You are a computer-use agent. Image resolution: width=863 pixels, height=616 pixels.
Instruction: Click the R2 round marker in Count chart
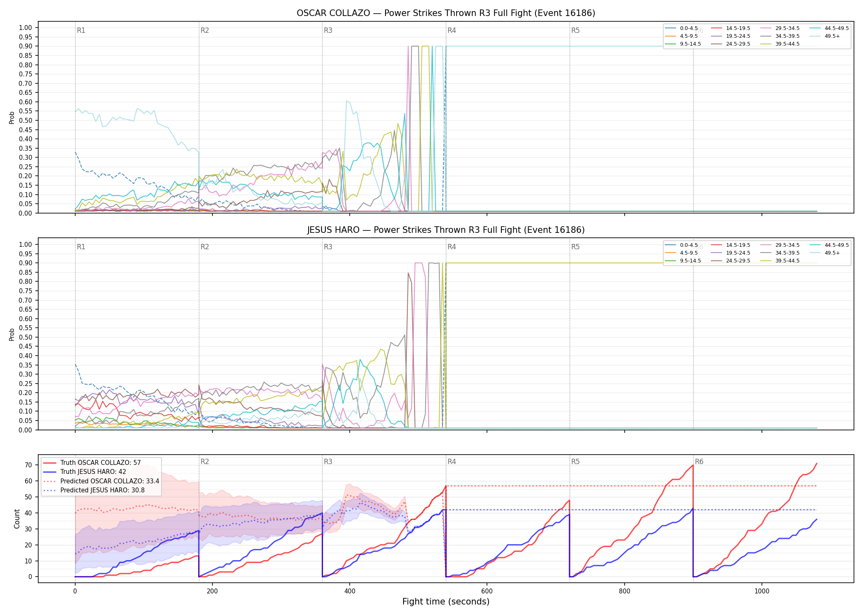(x=205, y=462)
